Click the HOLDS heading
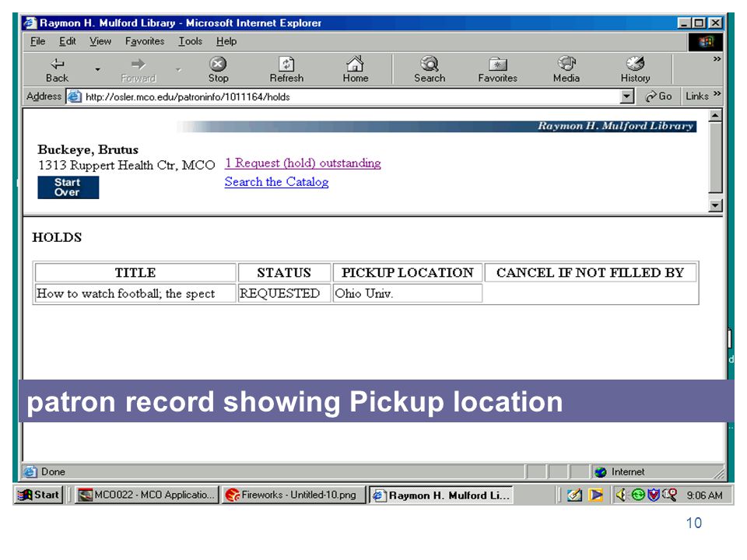 (x=57, y=237)
